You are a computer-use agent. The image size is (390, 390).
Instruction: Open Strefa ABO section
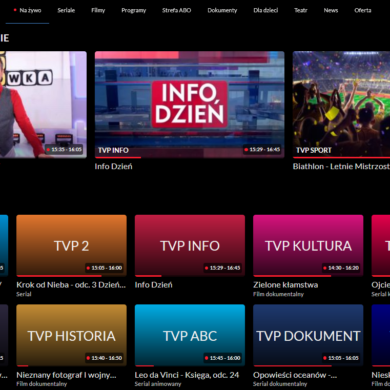tap(177, 10)
